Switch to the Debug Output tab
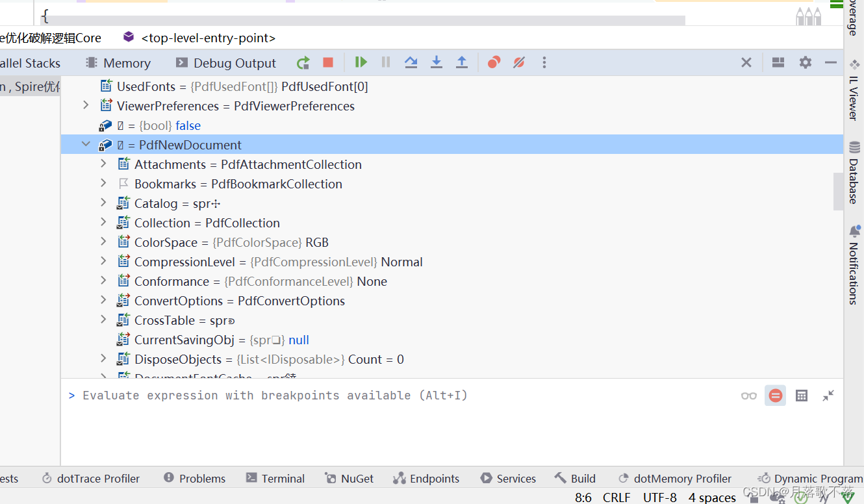Viewport: 864px width, 504px height. [x=225, y=63]
